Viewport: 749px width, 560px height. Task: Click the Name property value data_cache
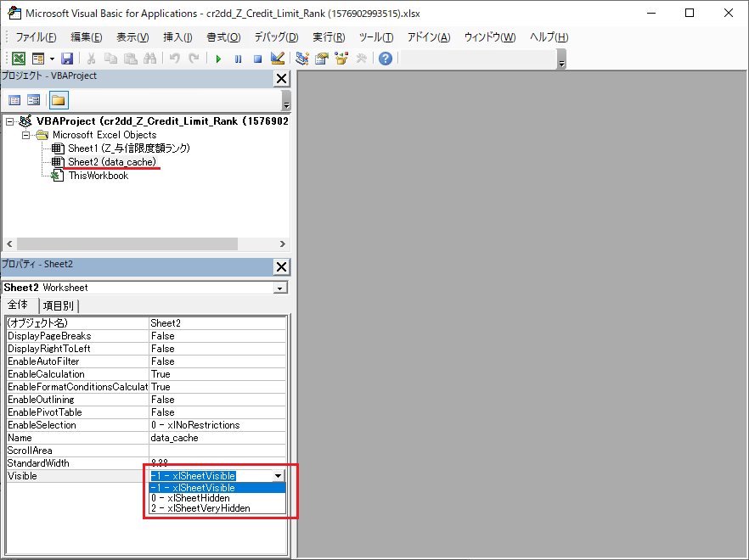coord(217,438)
